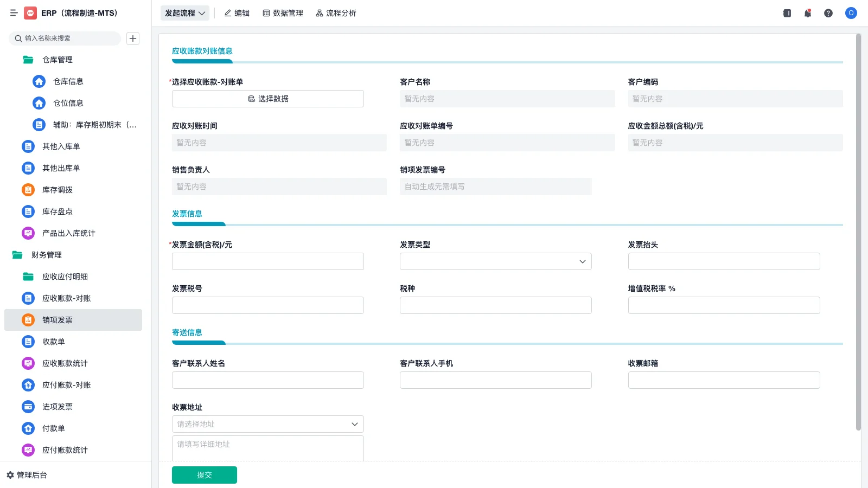Screen dimensions: 868x488
Task: Click the user avatar in the top right
Action: pyautogui.click(x=851, y=13)
